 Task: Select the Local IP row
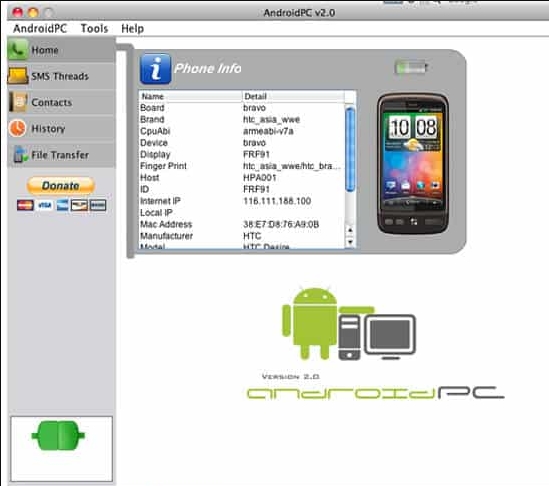click(x=242, y=213)
